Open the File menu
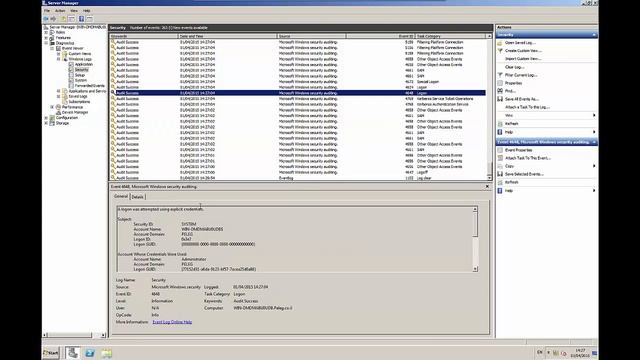This screenshot has width=640, height=360. point(47,11)
